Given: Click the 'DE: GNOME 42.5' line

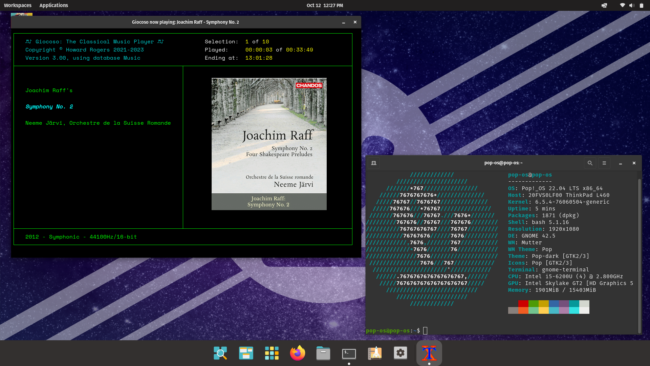Looking at the screenshot, I should click(531, 235).
